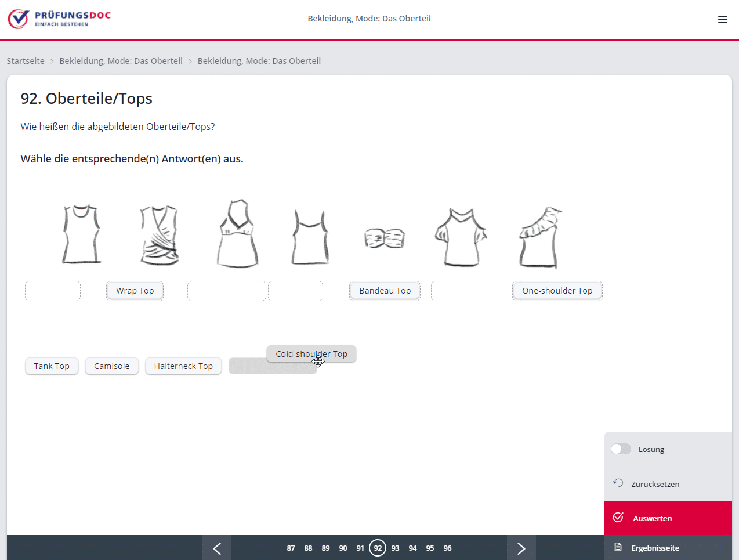Toggle the Lösung switch
The width and height of the screenshot is (739, 560).
click(621, 449)
